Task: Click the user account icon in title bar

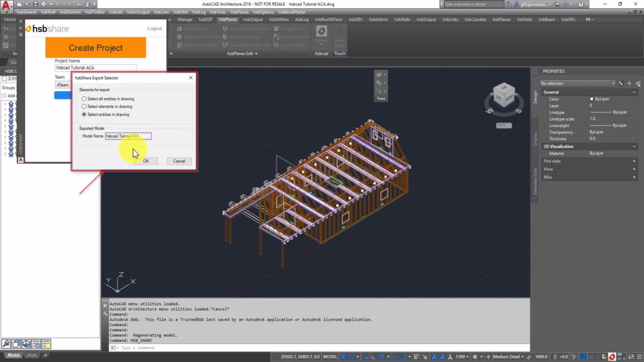Action: click(517, 4)
